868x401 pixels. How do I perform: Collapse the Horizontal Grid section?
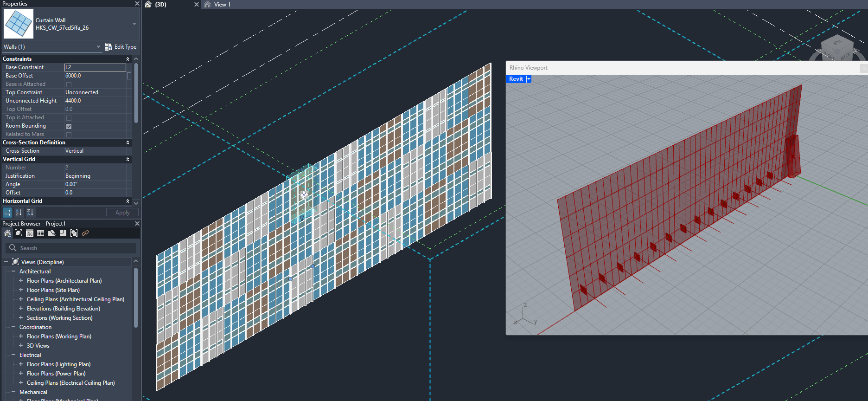[128, 201]
